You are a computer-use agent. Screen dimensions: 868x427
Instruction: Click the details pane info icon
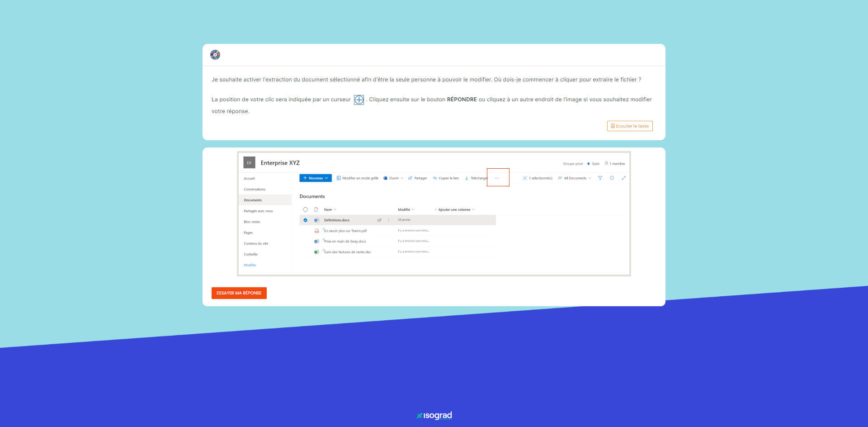(x=612, y=178)
